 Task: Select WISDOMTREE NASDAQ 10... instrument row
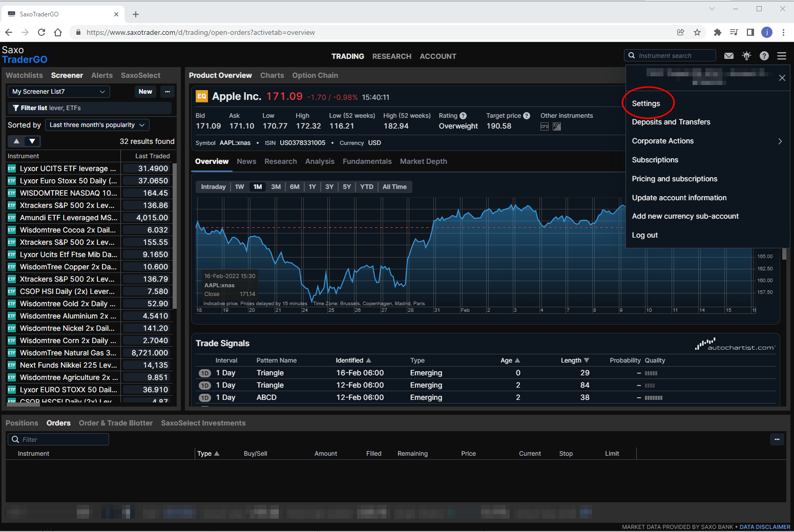[x=89, y=193]
